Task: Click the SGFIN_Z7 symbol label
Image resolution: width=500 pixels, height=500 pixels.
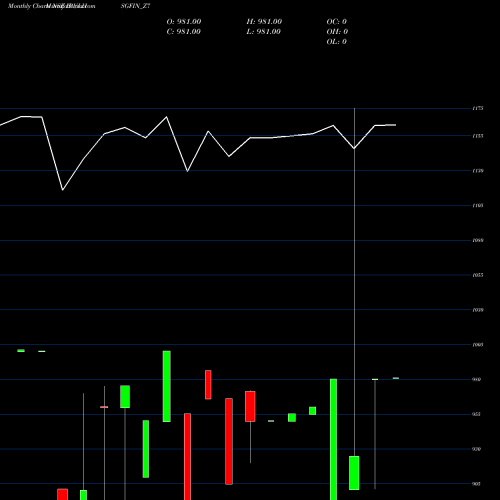Action: pos(135,6)
